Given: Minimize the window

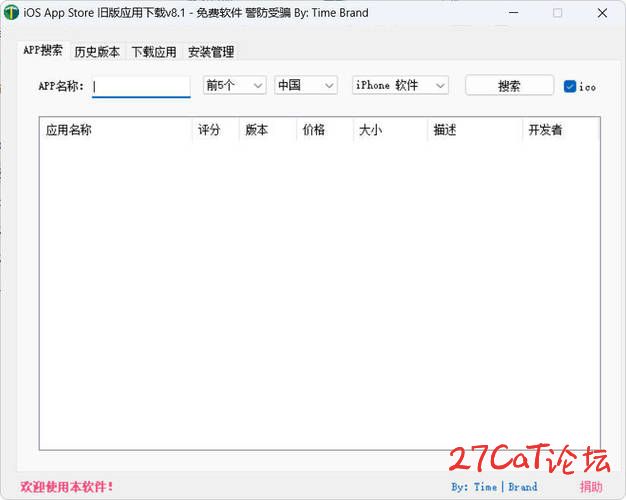Looking at the screenshot, I should coord(513,13).
